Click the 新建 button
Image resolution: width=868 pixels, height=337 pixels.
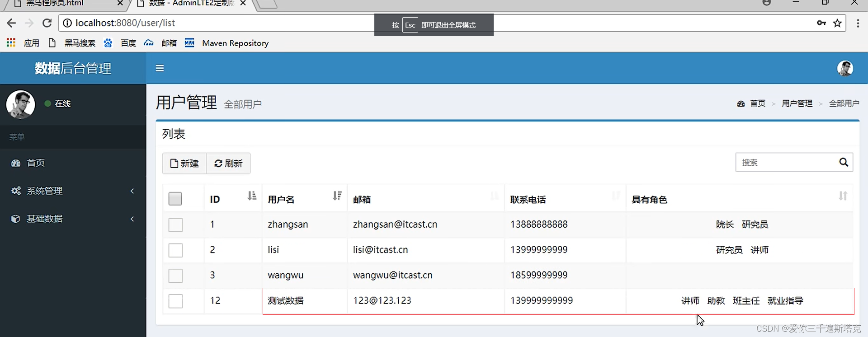coord(184,164)
